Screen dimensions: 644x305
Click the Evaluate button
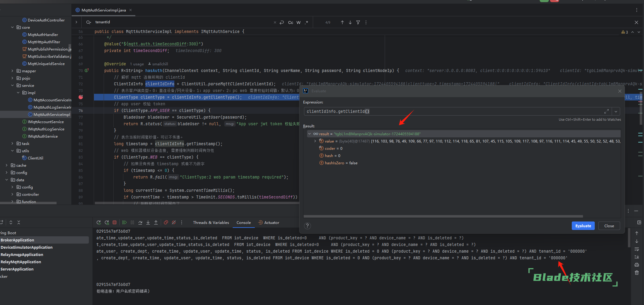click(x=583, y=226)
